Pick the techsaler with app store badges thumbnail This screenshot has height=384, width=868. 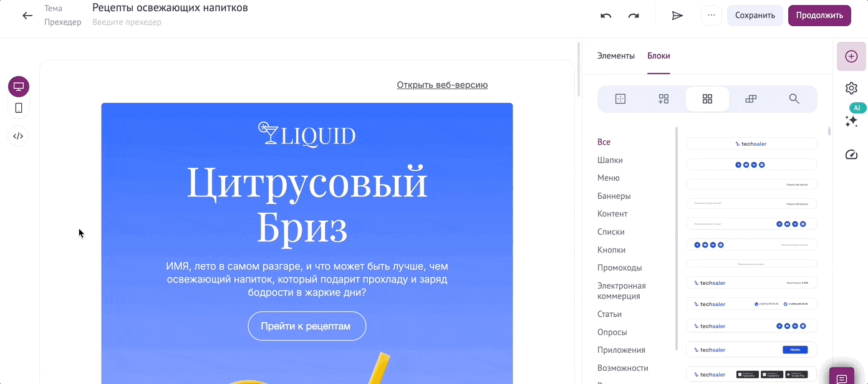pos(751,375)
